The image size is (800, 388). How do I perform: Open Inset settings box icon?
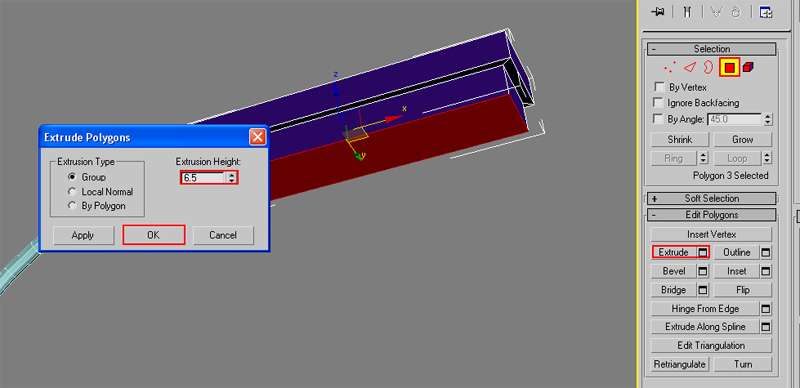click(x=766, y=271)
